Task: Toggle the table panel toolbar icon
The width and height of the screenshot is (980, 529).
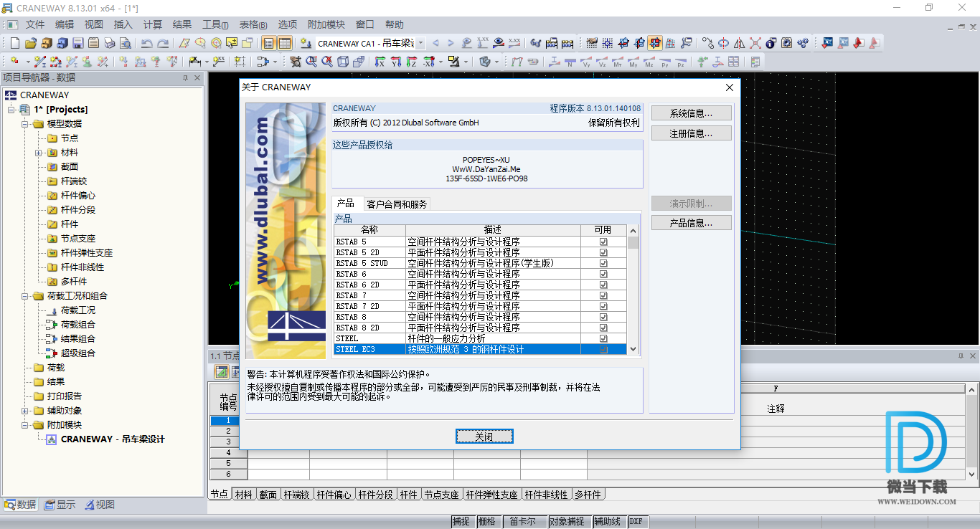Action: [285, 43]
